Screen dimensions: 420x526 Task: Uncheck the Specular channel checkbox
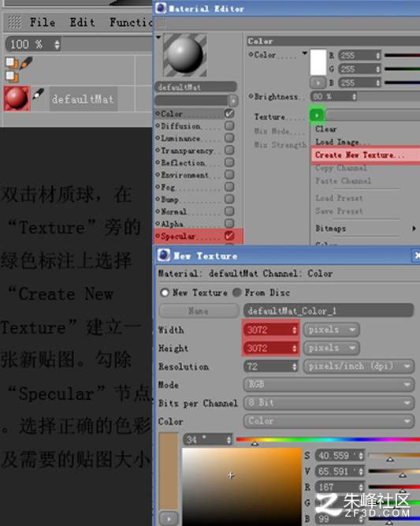229,236
